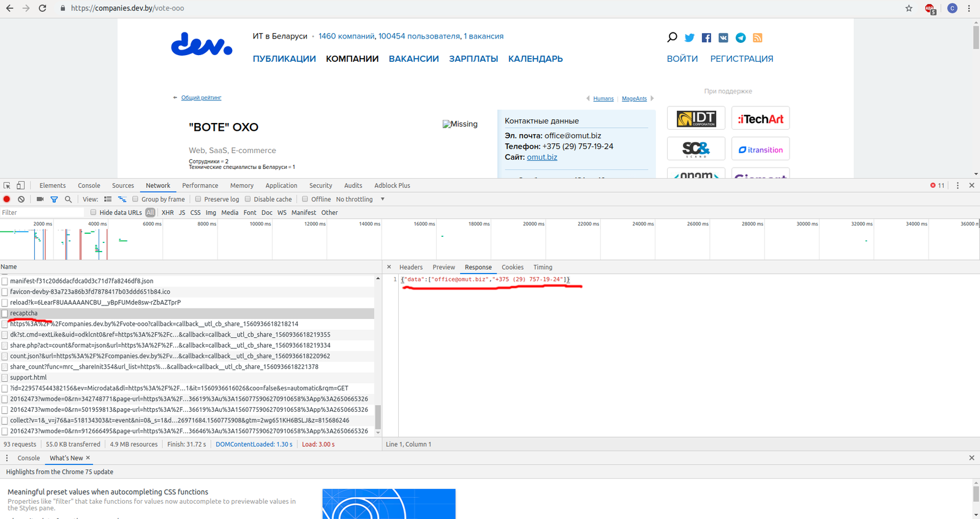The image size is (980, 519).
Task: Open the Preview tab of request
Action: pyautogui.click(x=443, y=267)
